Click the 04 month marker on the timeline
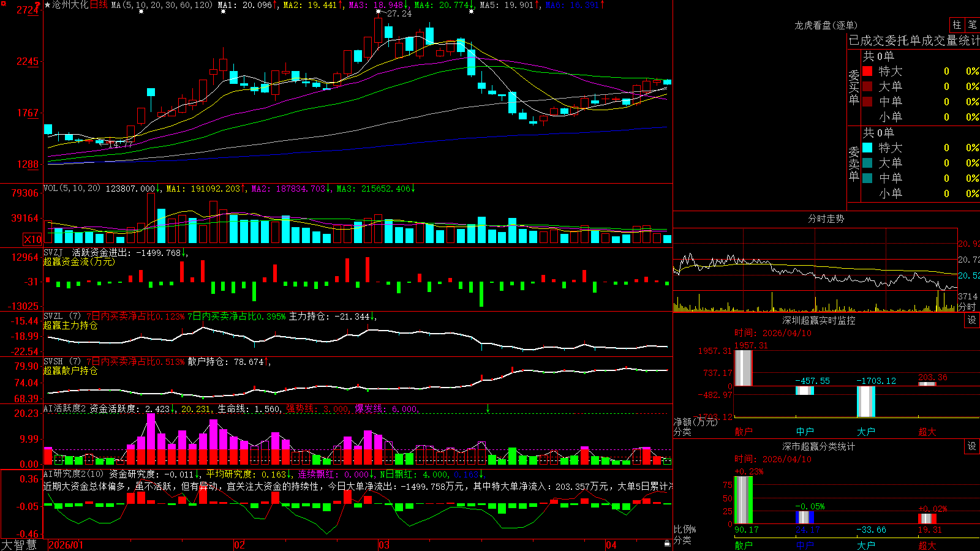Image resolution: width=980 pixels, height=551 pixels. (x=611, y=545)
